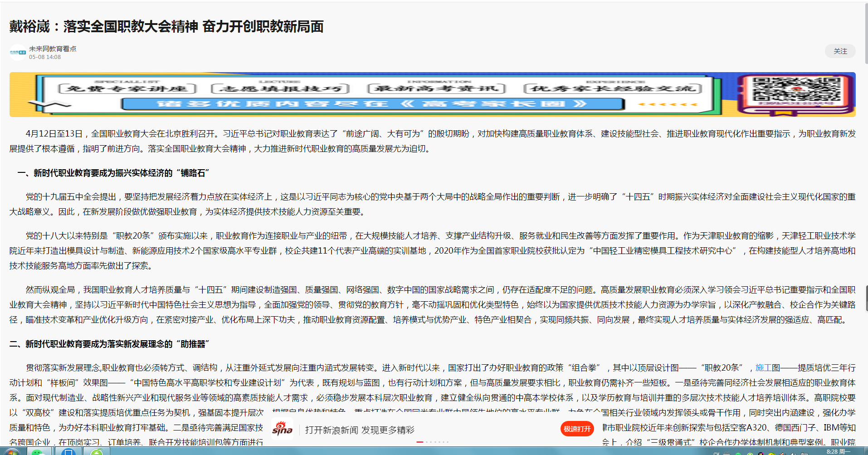
Task: Select 免费专家讲座 in the banner
Action: pos(127,88)
